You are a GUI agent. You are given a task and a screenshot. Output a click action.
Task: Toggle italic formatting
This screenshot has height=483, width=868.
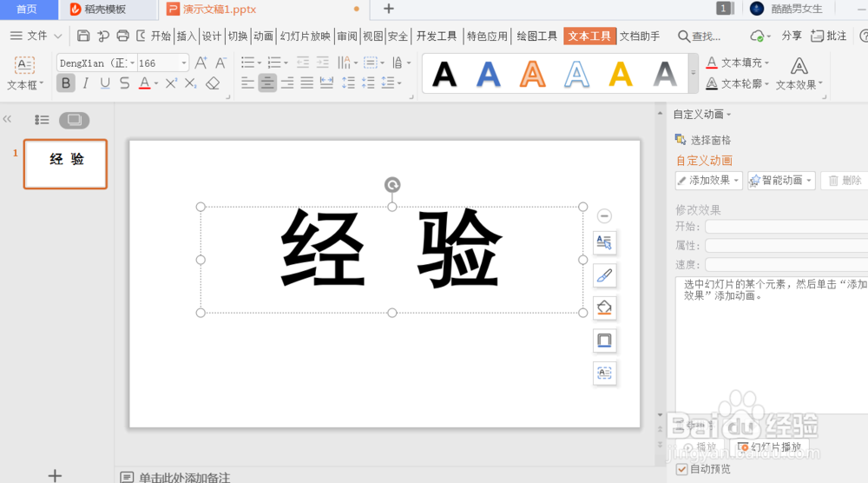85,83
